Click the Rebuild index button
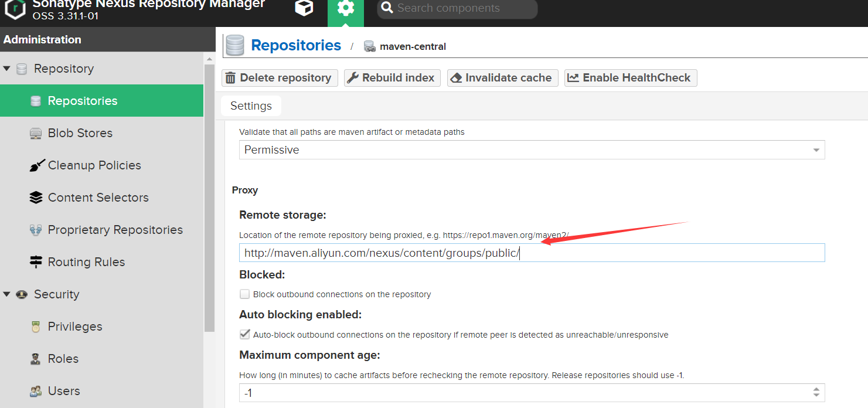 coord(392,78)
